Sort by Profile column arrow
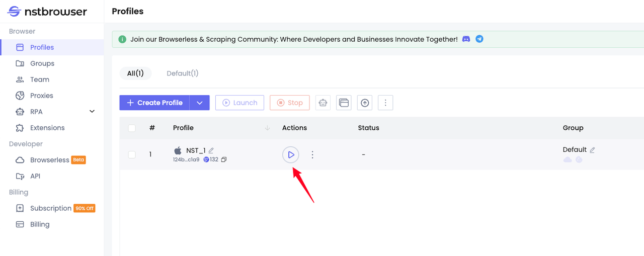 click(x=267, y=128)
